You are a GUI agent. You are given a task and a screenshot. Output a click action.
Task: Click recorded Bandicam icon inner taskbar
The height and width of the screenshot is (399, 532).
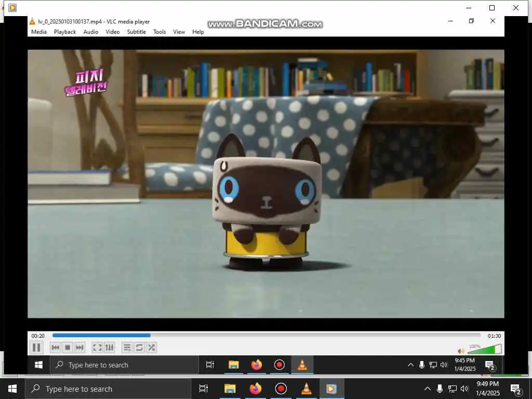coord(279,365)
